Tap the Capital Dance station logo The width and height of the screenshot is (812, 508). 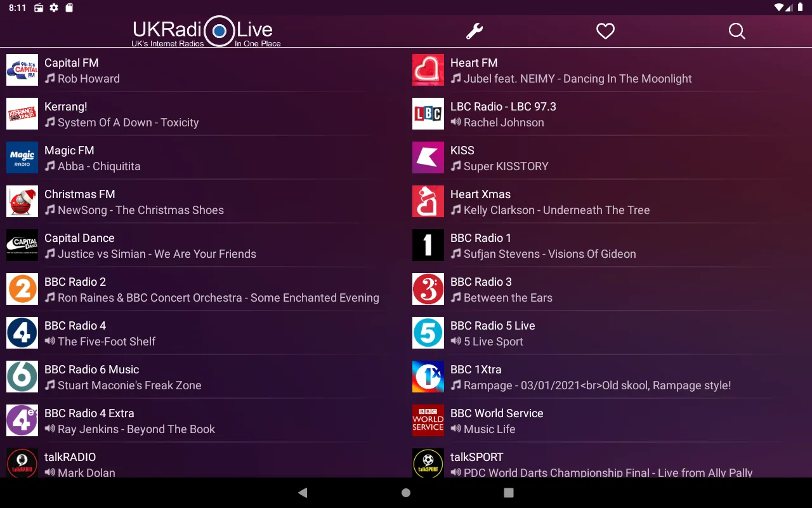(x=22, y=245)
